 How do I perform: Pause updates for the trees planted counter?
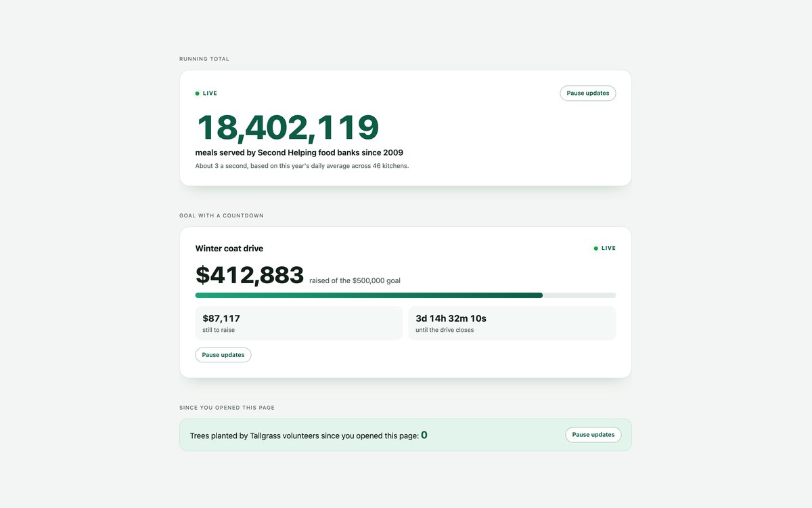tap(593, 435)
